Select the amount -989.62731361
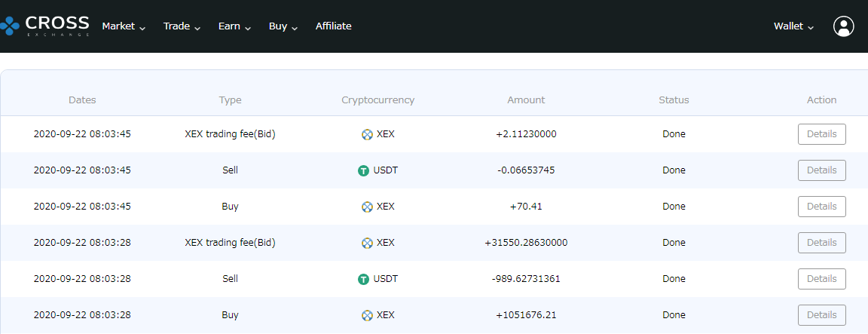This screenshot has width=868, height=334. [526, 279]
